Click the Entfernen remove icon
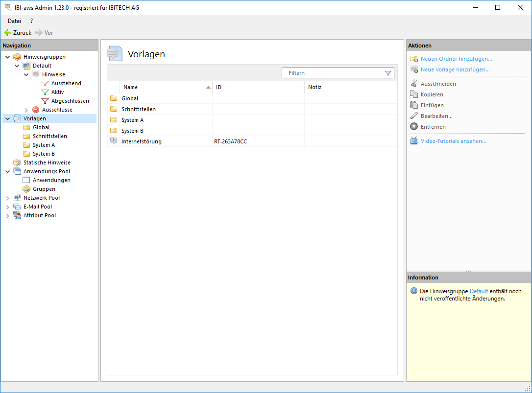The image size is (532, 393). point(414,127)
